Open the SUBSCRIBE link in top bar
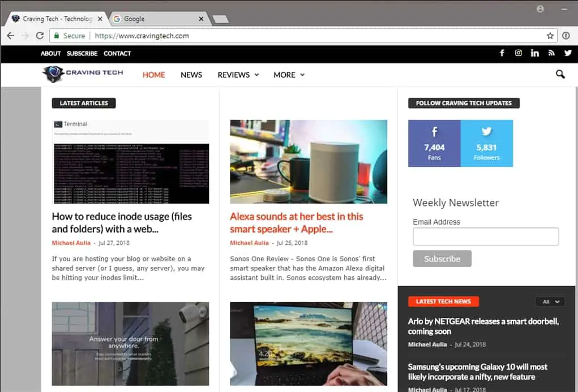Viewport: 578px width, 392px height. (82, 53)
